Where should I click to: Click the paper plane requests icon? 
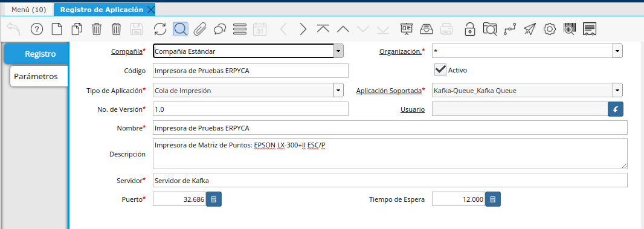click(530, 29)
